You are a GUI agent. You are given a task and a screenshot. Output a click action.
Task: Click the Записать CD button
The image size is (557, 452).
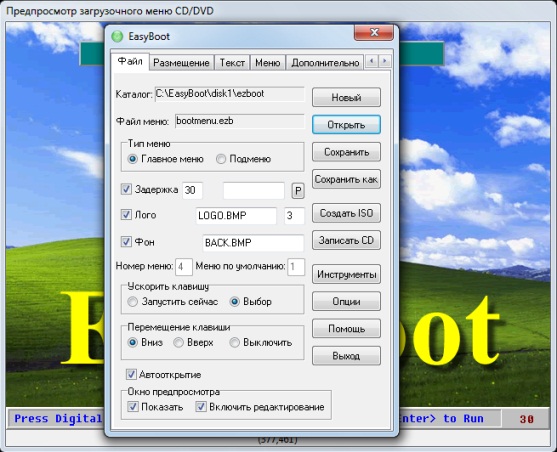click(346, 241)
